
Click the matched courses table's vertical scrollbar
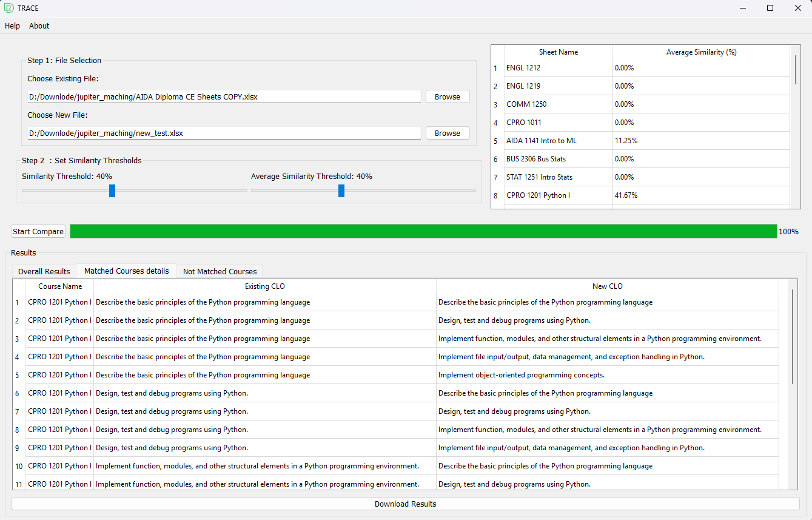[792, 337]
